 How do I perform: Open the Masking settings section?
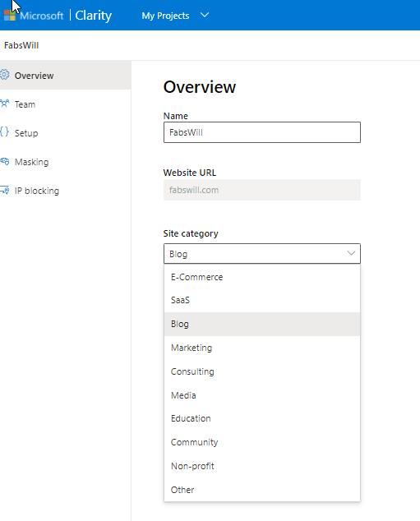click(x=65, y=162)
